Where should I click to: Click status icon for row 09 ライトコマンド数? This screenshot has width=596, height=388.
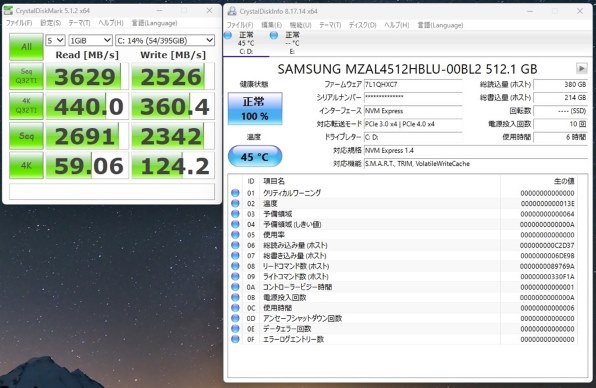point(235,277)
